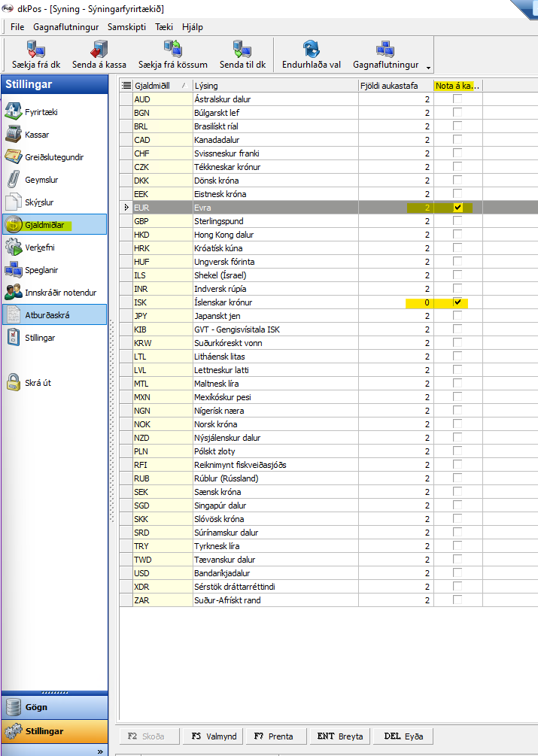
Task: Open the grid column chooser button
Action: [x=126, y=86]
